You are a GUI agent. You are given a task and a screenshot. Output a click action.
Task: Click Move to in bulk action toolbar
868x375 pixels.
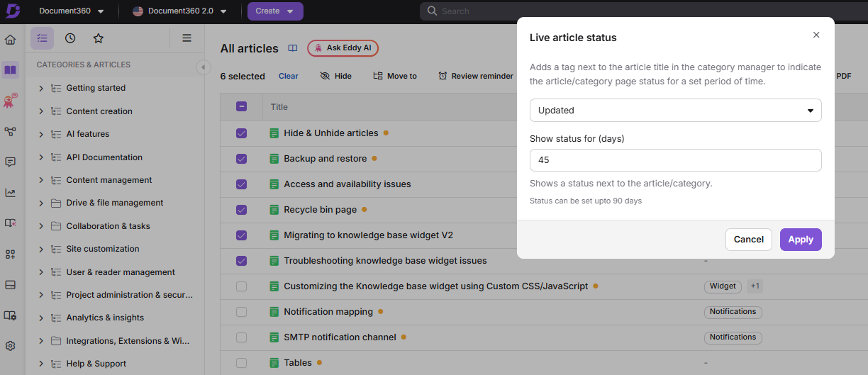click(395, 76)
